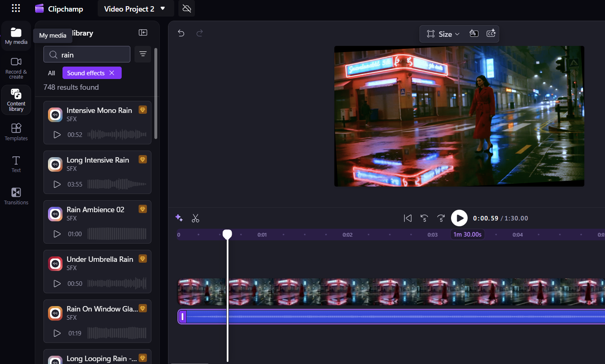The width and height of the screenshot is (605, 364).
Task: Click Intensive Mono Rain audio thumbnail icon
Action: (55, 115)
